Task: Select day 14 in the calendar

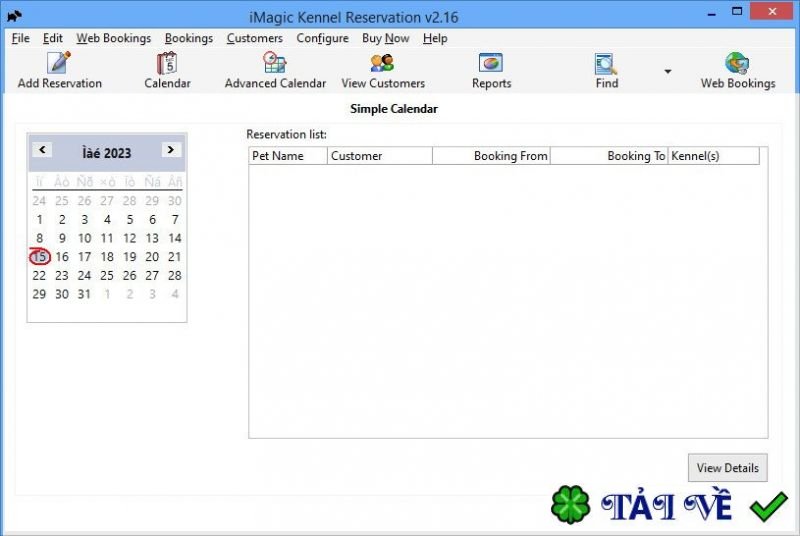Action: (x=174, y=238)
